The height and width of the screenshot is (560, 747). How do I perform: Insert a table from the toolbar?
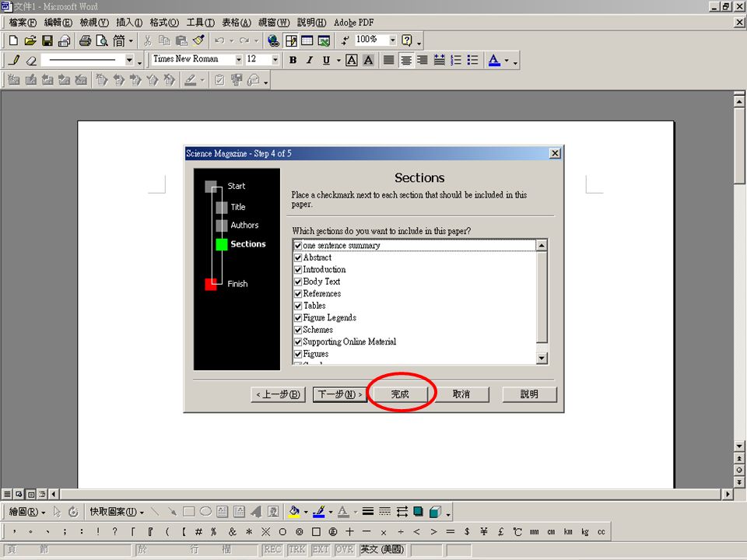click(307, 40)
